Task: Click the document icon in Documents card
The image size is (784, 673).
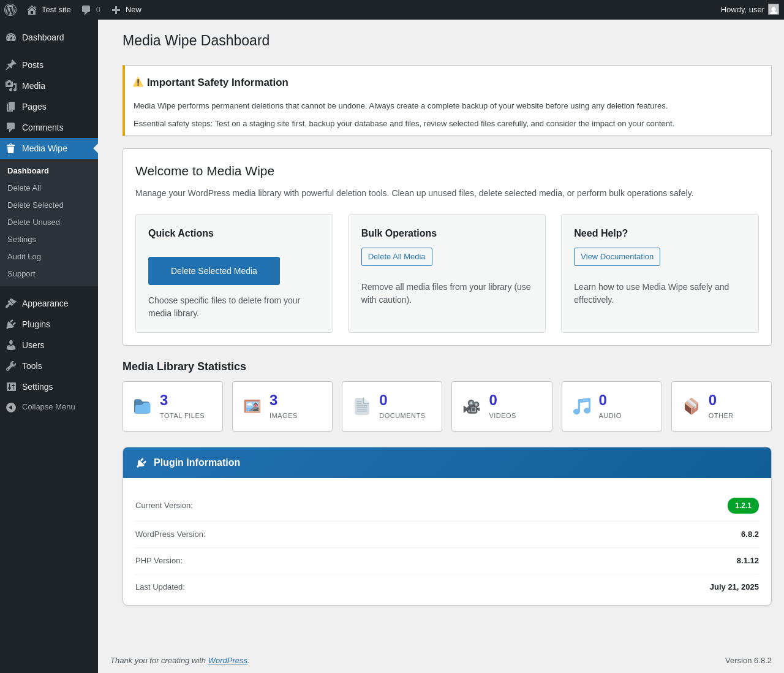Action: click(x=362, y=406)
